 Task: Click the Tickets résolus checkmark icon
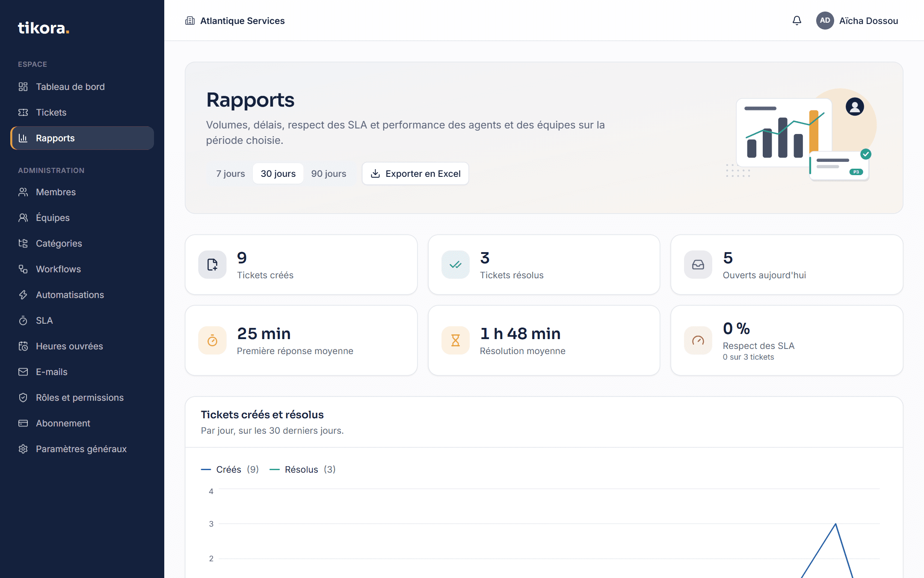pos(455,265)
